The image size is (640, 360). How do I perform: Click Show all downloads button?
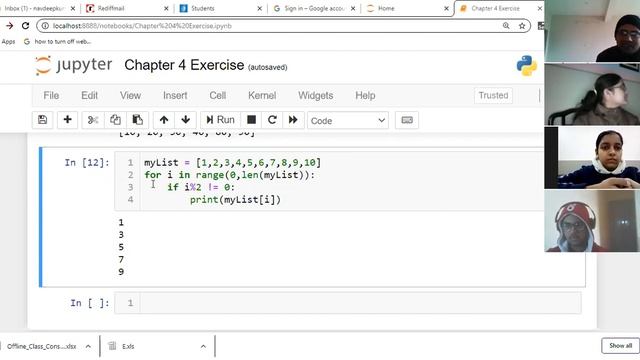620,346
